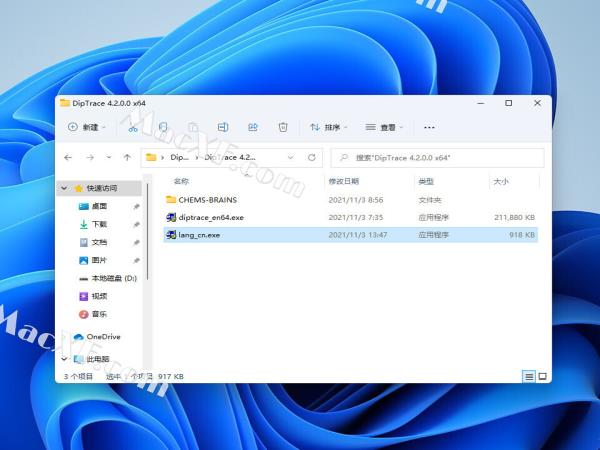Screen dimensions: 600x450
Task: Switch to large icons view in status bar
Action: [x=543, y=377]
